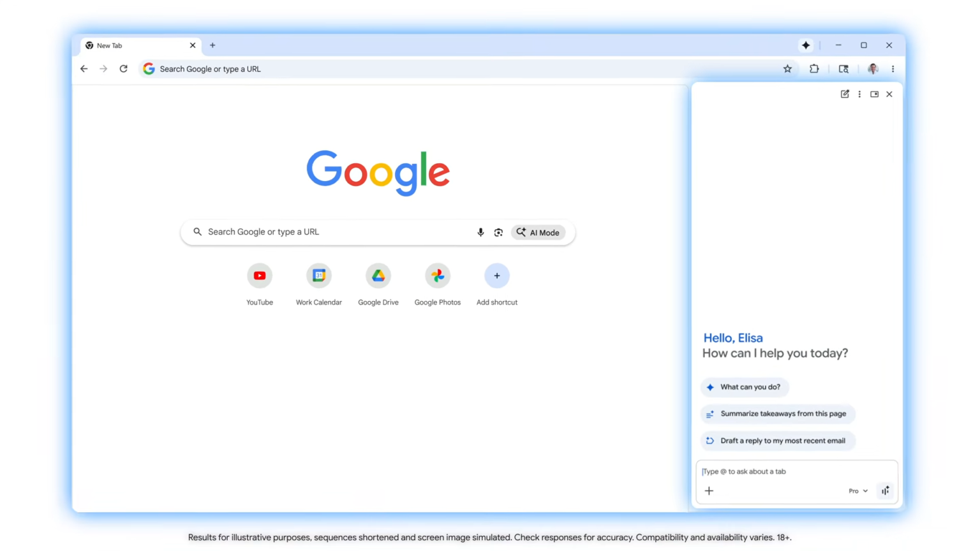The width and height of the screenshot is (980, 551).
Task: Pop out the Gemini panel window
Action: (x=874, y=94)
